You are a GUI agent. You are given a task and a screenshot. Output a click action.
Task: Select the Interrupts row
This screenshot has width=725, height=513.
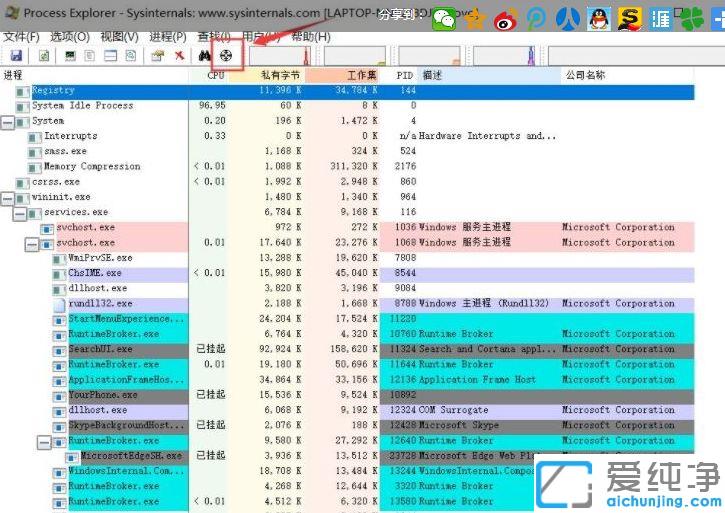[349, 136]
